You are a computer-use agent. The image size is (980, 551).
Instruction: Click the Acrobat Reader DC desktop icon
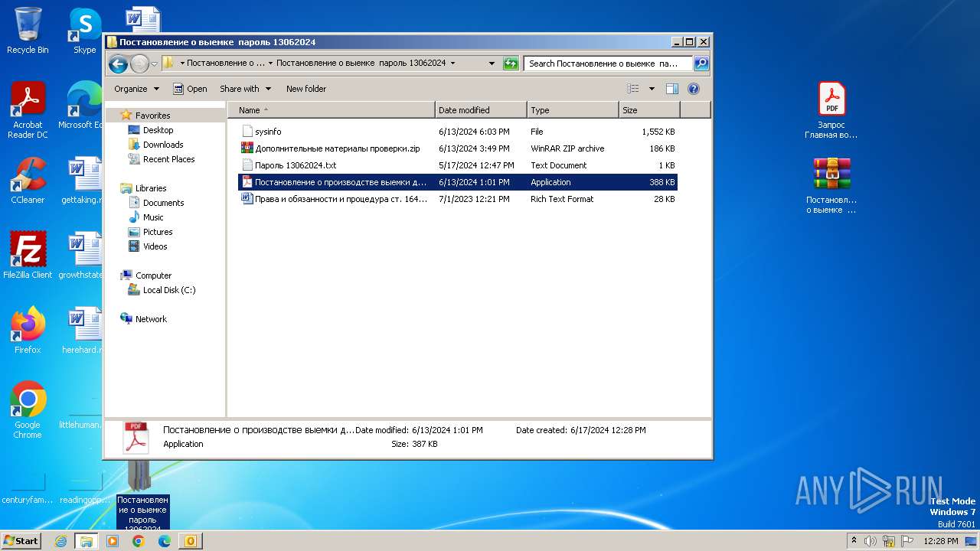pyautogui.click(x=28, y=110)
